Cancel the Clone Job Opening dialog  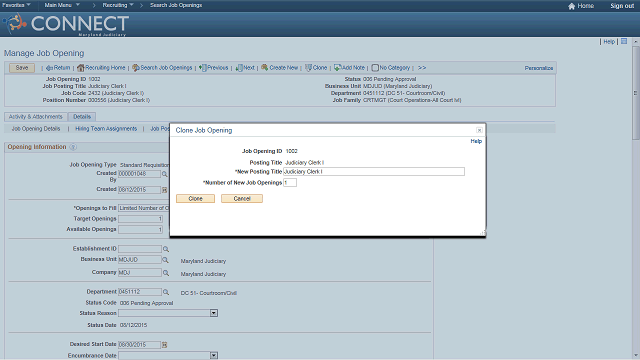coord(242,198)
